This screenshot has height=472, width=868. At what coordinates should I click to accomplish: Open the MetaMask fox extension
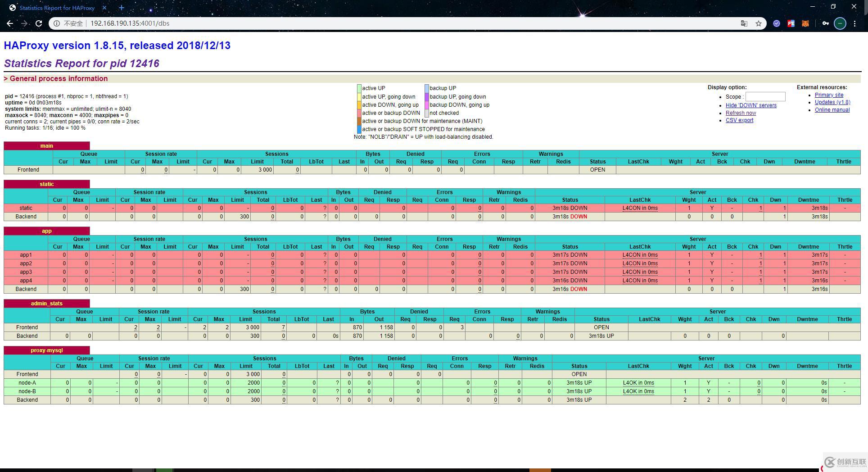pyautogui.click(x=805, y=23)
